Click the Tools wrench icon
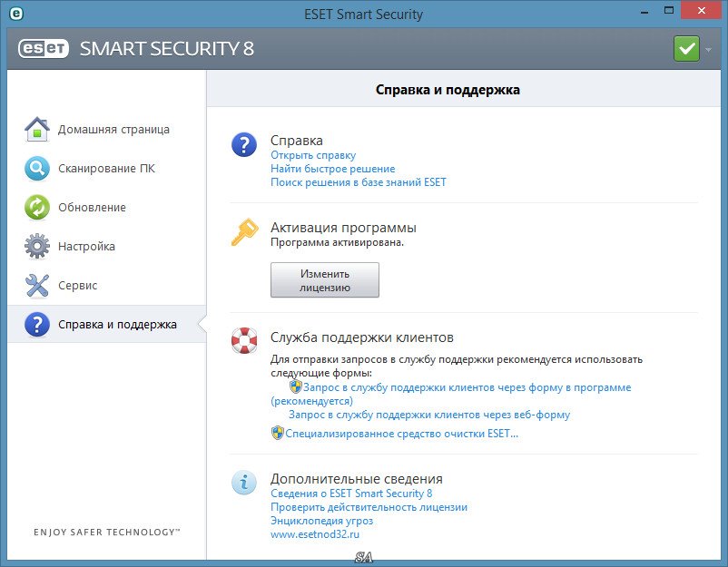Screen dimensions: 728x567 click(37, 285)
